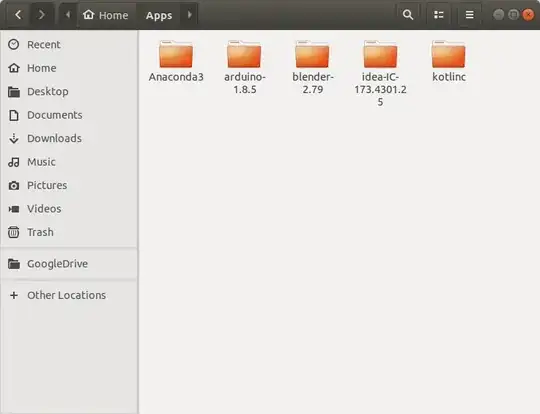Select the kotlinc folder icon
This screenshot has width=540, height=414.
448,54
